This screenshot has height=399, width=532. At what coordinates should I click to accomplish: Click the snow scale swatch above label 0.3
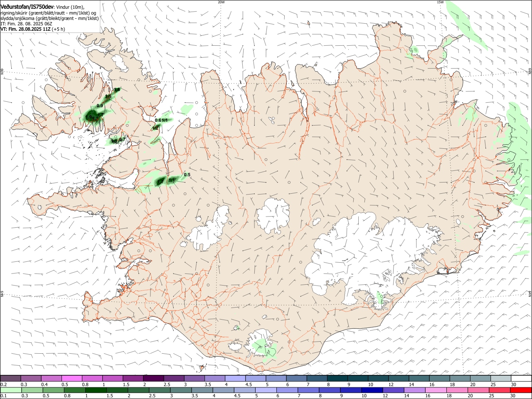point(31,378)
